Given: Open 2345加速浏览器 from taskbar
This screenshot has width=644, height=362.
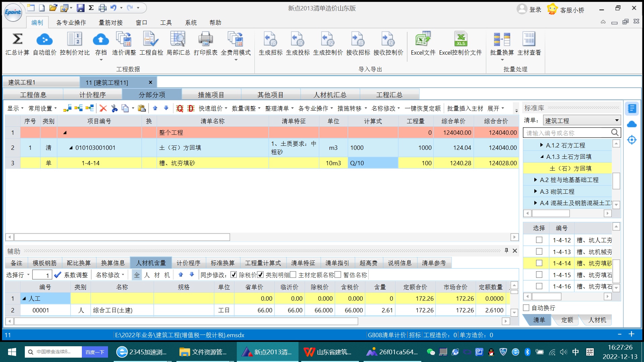Looking at the screenshot, I should pos(143,352).
